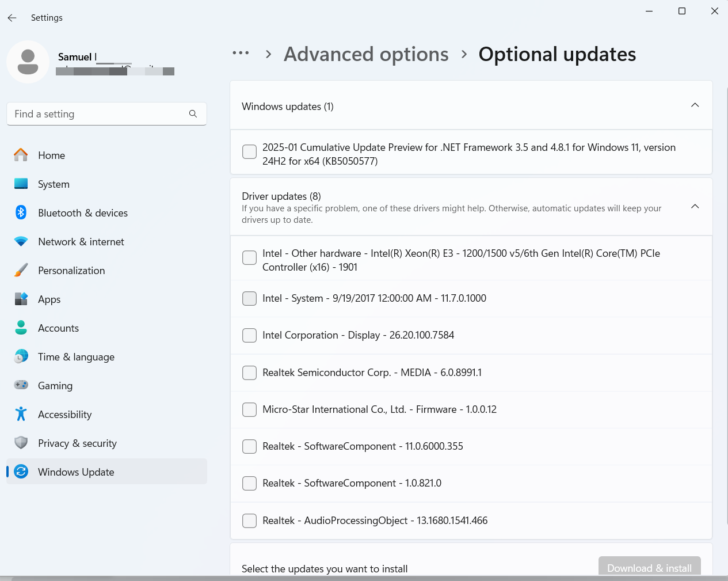The width and height of the screenshot is (728, 581).
Task: Open the Gaming controller icon
Action: pyautogui.click(x=21, y=385)
